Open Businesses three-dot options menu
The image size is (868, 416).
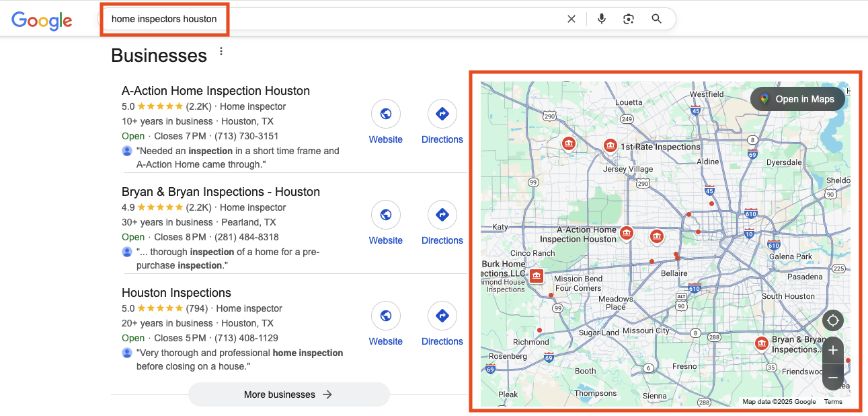(221, 52)
